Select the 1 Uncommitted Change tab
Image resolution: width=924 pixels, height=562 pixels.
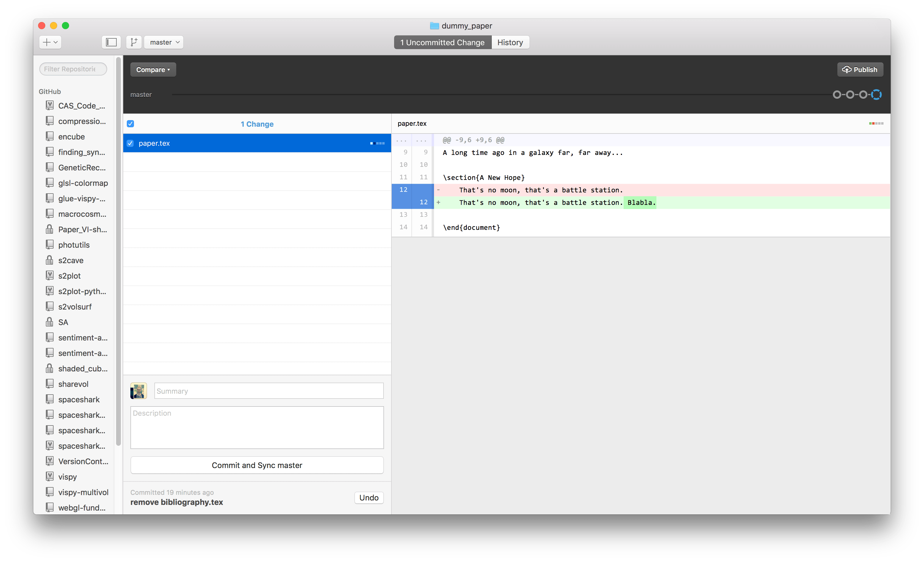(x=442, y=42)
